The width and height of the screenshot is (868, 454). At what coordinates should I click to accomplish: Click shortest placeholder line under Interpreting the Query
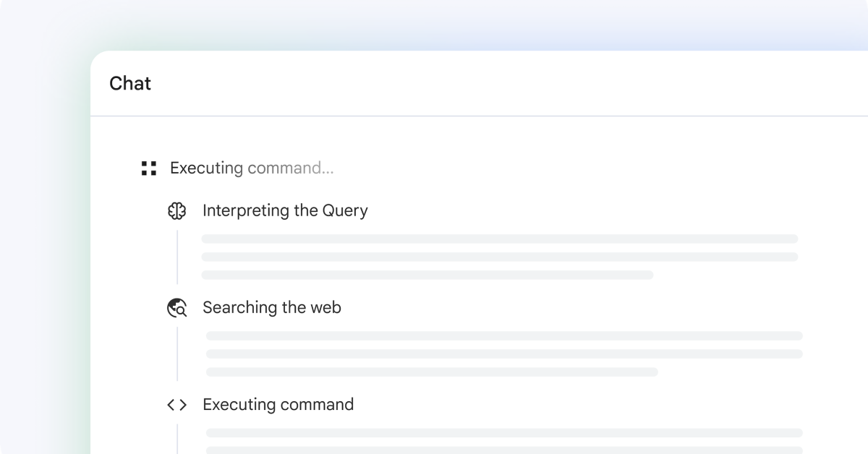pyautogui.click(x=427, y=275)
